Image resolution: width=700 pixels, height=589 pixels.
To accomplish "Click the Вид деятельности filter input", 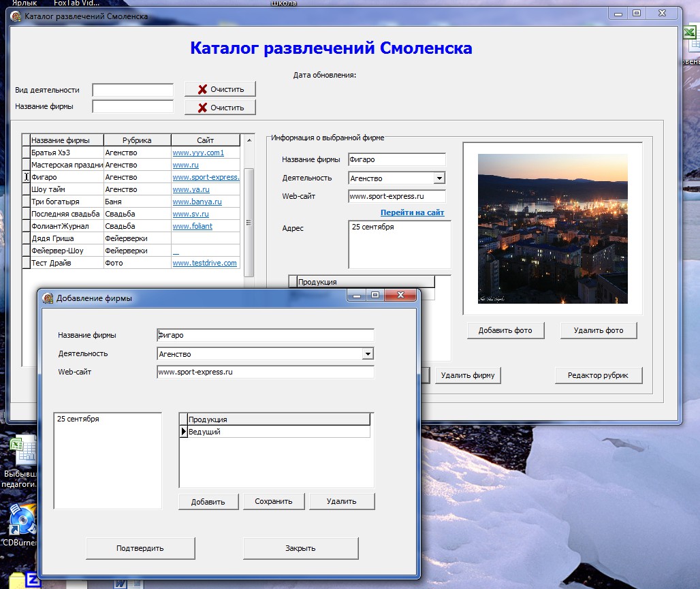I will 133,90.
